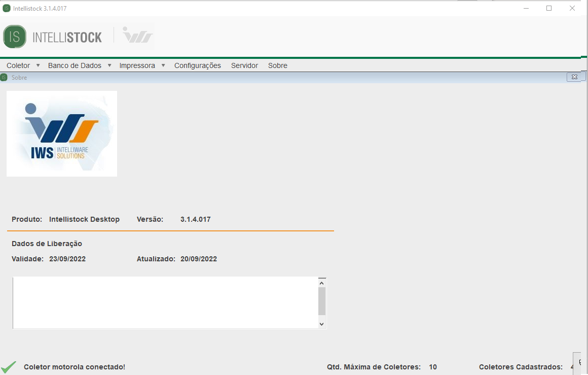Expand the Coletor dropdown arrow
Image resolution: width=588 pixels, height=375 pixels.
tap(38, 65)
